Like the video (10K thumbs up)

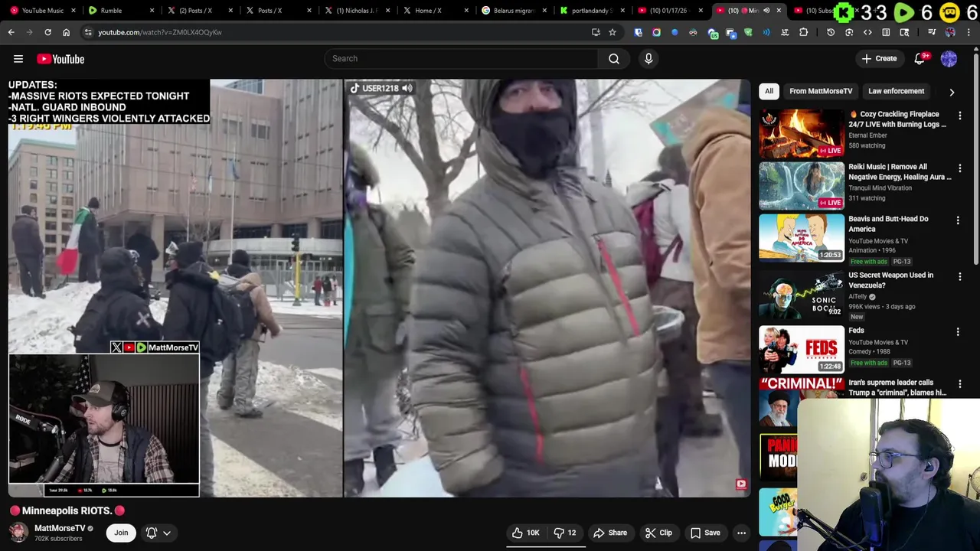525,533
